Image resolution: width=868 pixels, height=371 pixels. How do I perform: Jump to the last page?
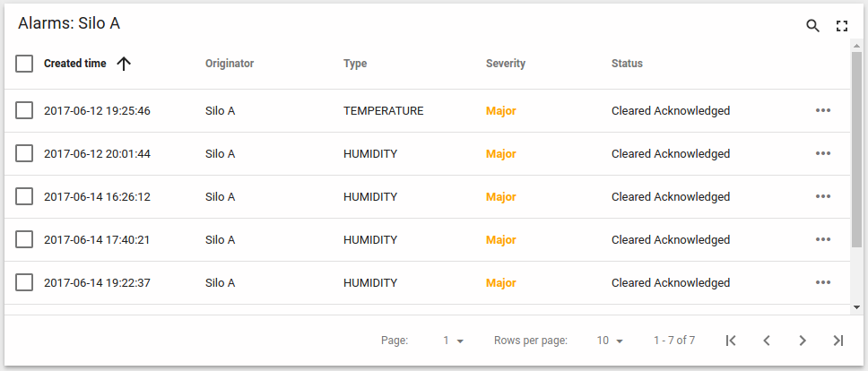(x=838, y=341)
